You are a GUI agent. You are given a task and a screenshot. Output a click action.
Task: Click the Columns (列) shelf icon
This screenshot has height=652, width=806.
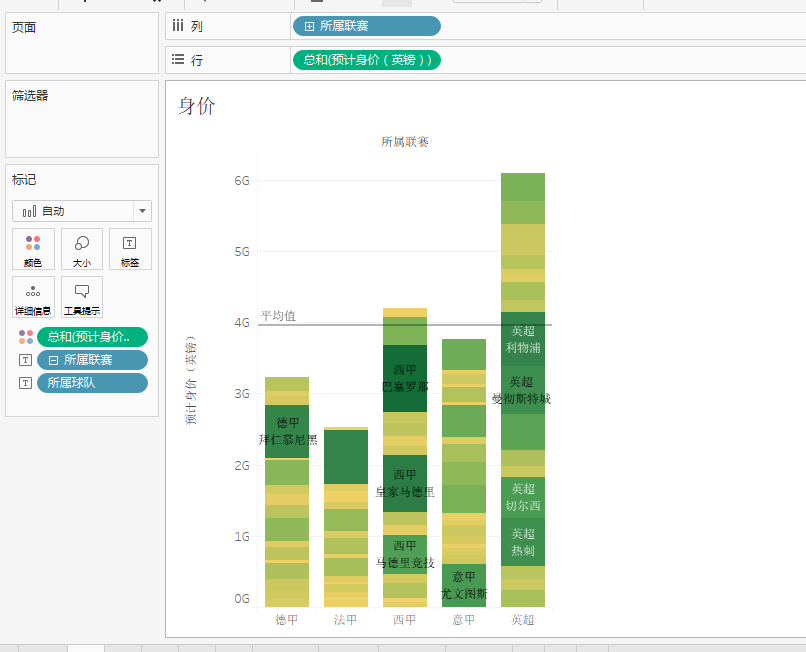pyautogui.click(x=178, y=26)
